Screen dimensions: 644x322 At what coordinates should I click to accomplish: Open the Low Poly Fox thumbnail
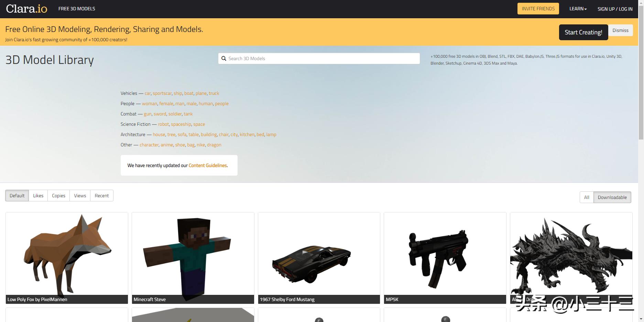tap(67, 258)
